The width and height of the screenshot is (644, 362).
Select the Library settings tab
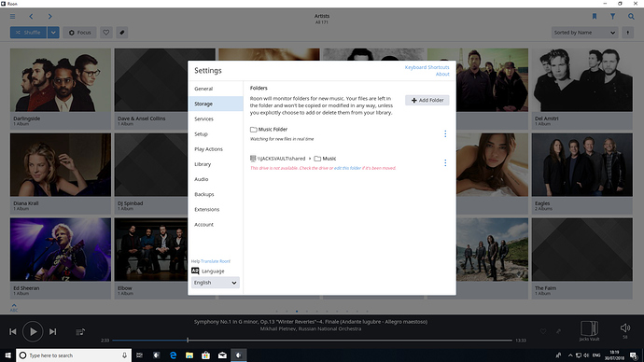tap(216, 164)
